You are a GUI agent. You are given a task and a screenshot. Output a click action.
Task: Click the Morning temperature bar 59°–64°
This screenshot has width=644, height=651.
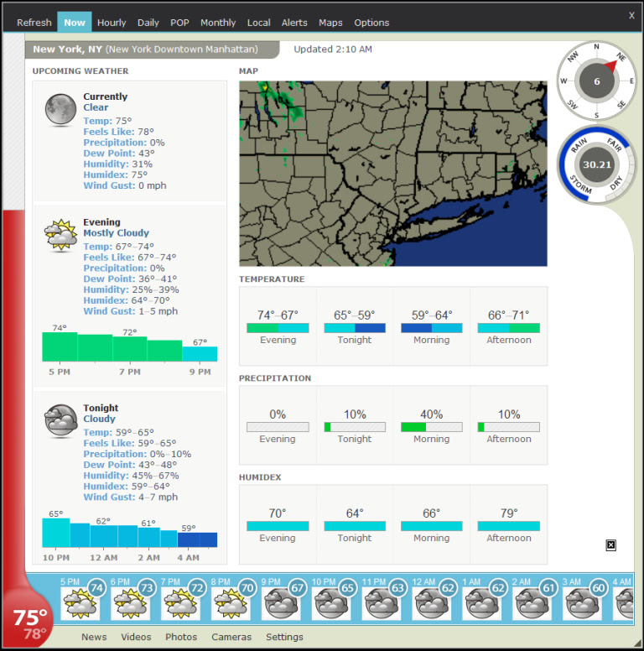tap(432, 327)
